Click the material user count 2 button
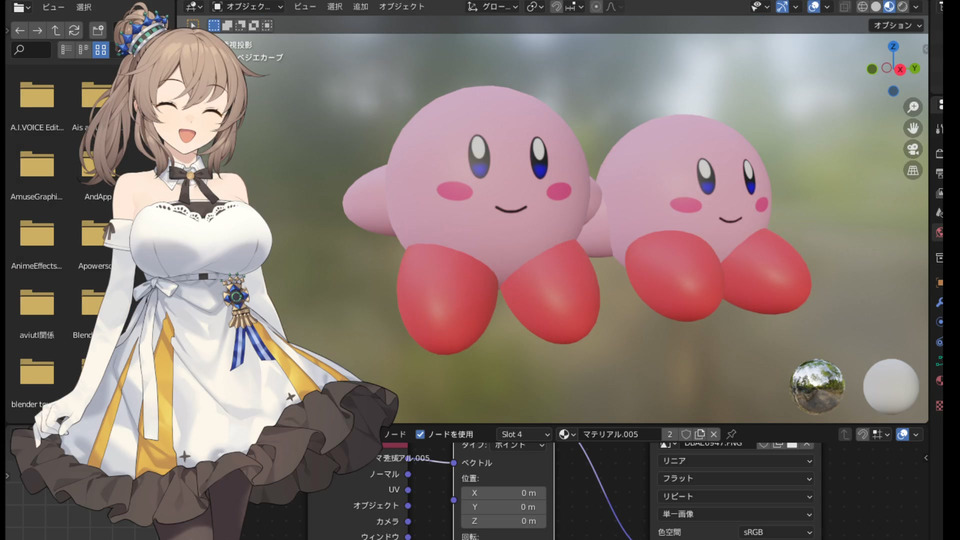 click(x=669, y=435)
